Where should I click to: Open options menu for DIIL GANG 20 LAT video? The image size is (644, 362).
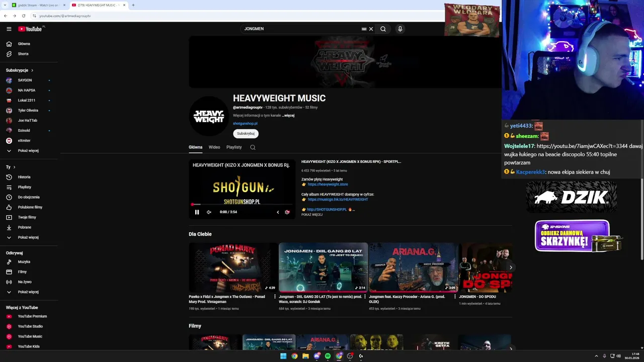365,297
